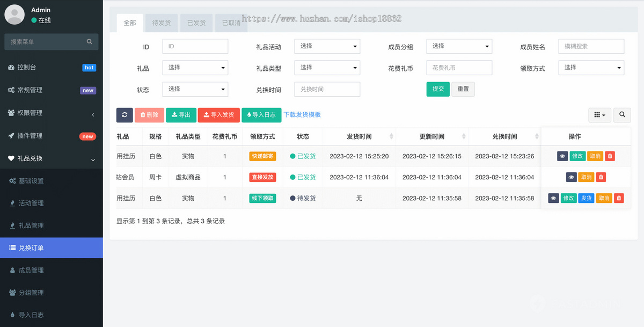Click 发货 on the pending order row
Screen dimensions: 644x327
tap(586, 198)
